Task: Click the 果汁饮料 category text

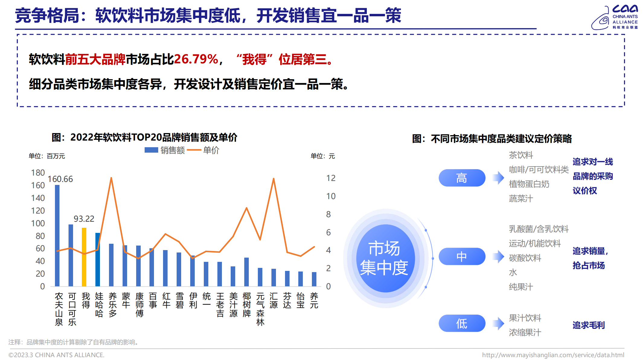Action: (x=525, y=318)
